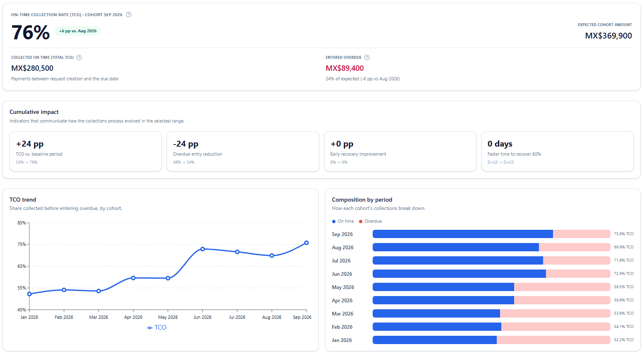
Task: Open the help tooltip icon for Collected On Time
Action: 79,58
